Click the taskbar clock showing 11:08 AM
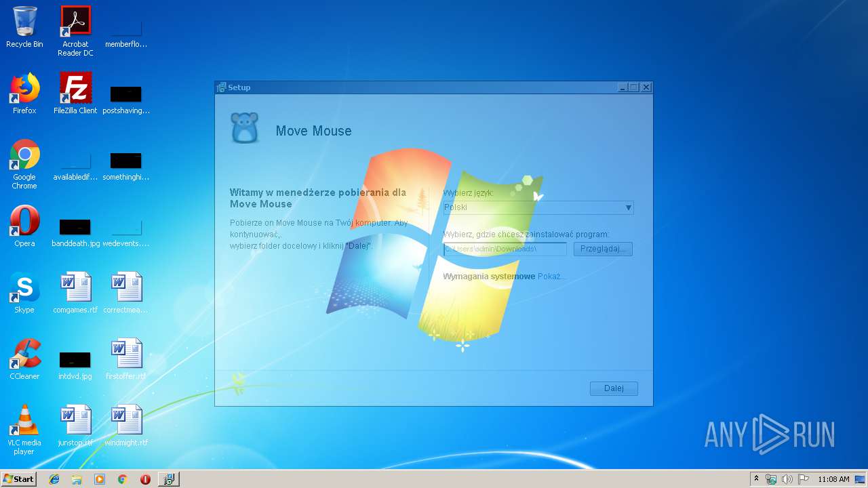This screenshot has width=868, height=488. [833, 479]
